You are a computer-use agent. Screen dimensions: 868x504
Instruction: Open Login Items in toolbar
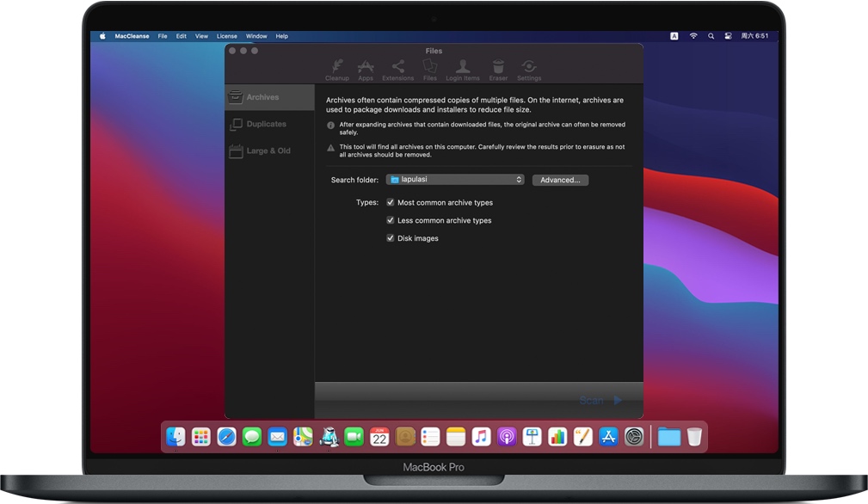click(463, 70)
